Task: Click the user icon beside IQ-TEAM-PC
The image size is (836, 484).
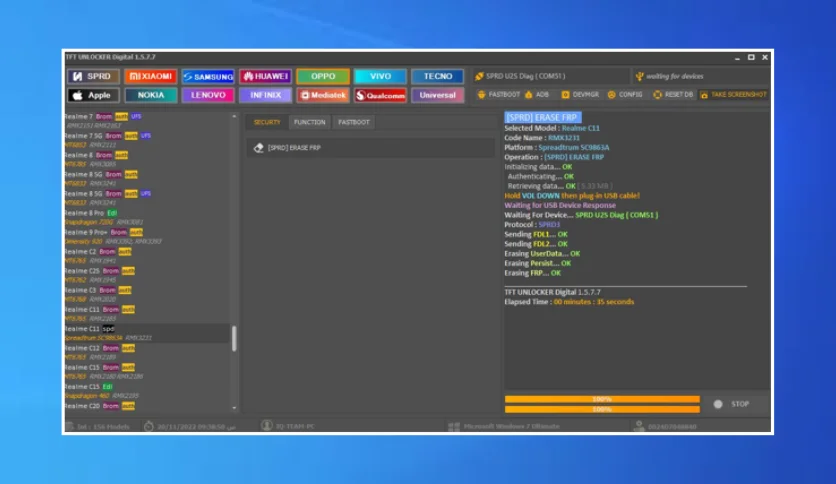Action: point(267,425)
